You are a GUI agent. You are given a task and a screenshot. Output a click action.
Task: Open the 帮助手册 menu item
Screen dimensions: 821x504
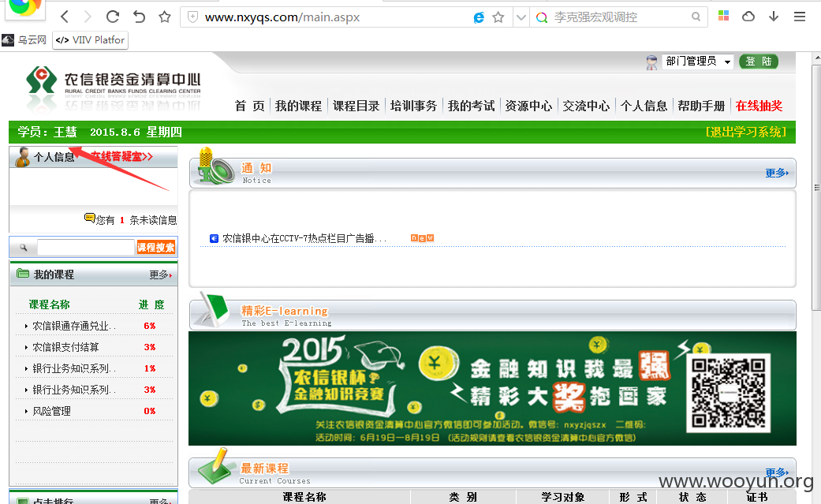[702, 106]
